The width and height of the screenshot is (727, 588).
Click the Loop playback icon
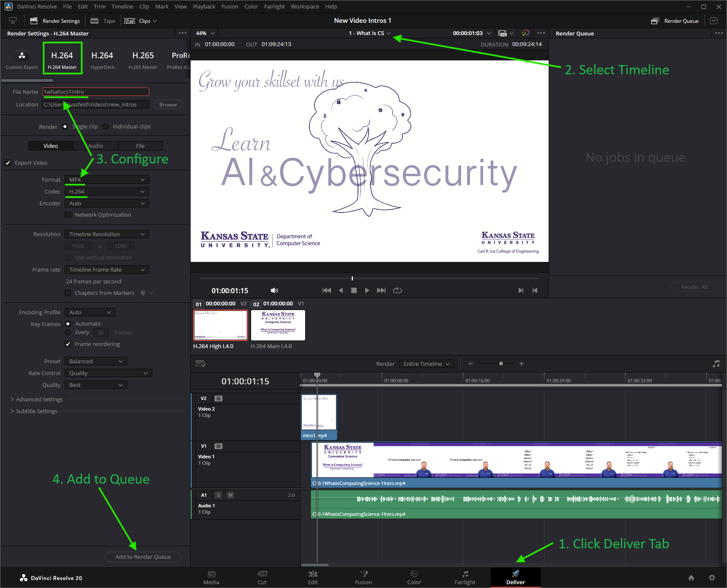[x=397, y=290]
